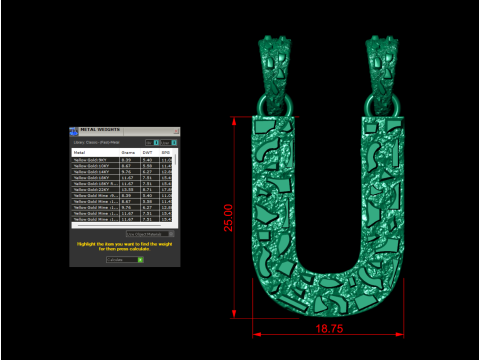Enable the Use Object Materials checkbox
This screenshot has height=360, width=480.
coord(171,234)
